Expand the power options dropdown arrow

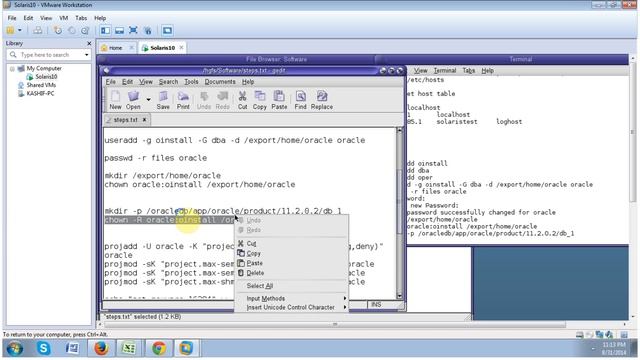tap(19, 31)
